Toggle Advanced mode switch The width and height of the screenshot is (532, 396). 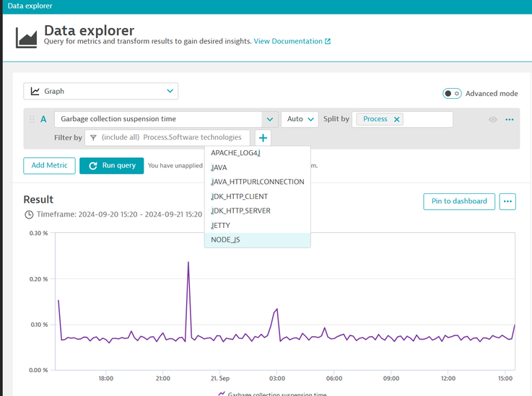pos(452,94)
